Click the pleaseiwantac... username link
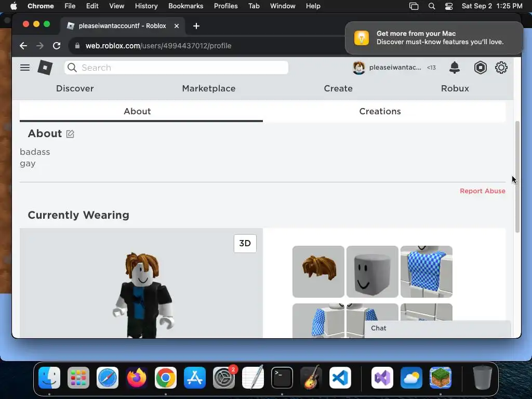 tap(395, 68)
